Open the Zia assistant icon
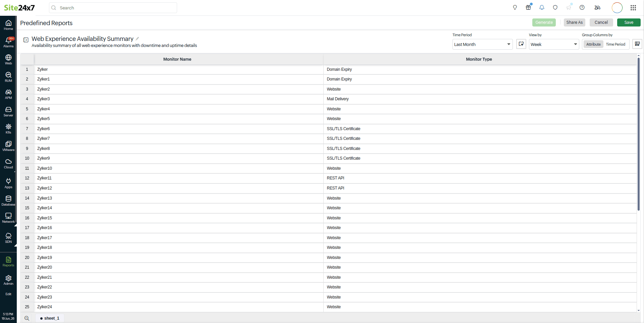The height and width of the screenshot is (323, 644). click(x=597, y=7)
